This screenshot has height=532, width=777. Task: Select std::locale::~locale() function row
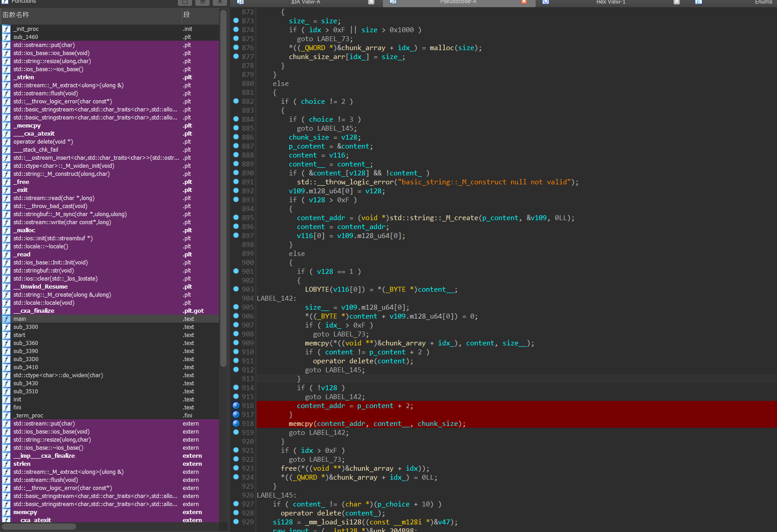coord(110,247)
